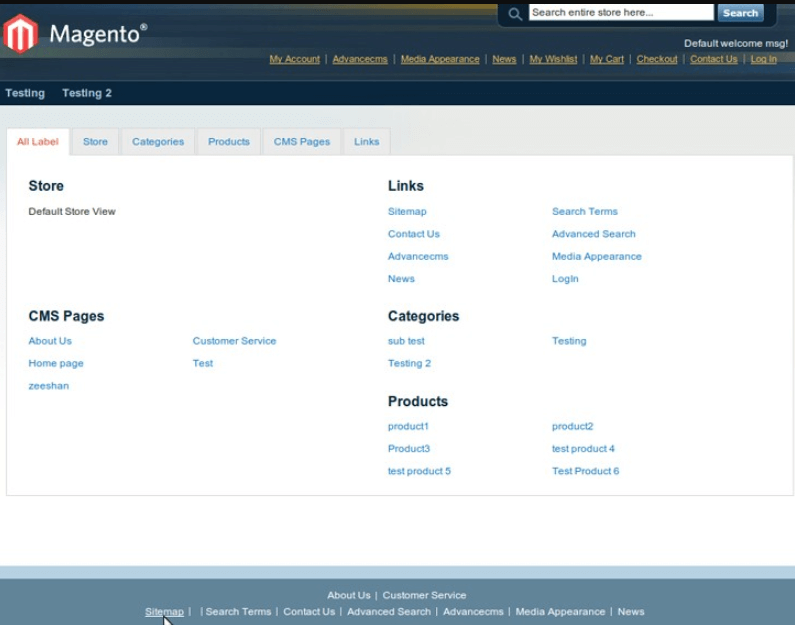Switch to the CMS Pages tab
Viewport: 795px width, 625px height.
coord(302,142)
